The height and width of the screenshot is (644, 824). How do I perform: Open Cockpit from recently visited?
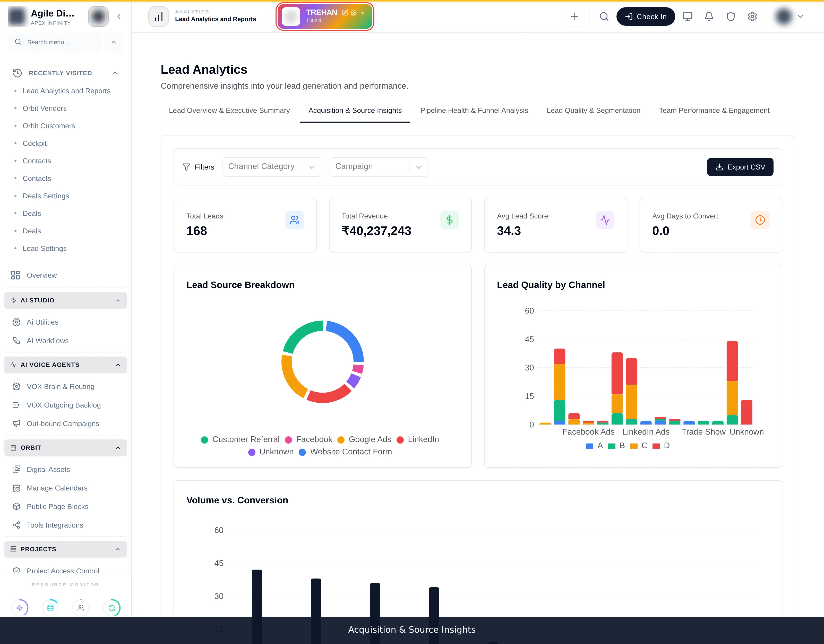point(35,143)
